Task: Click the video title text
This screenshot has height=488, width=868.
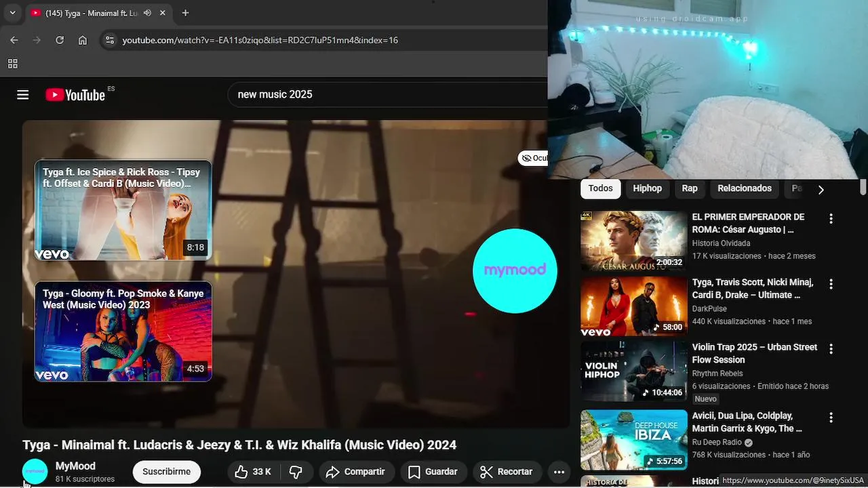Action: tap(239, 445)
